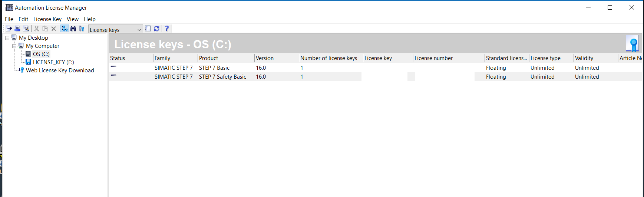The image size is (644, 197).
Task: Click the check license keys ribbon icon
Action: (x=82, y=29)
